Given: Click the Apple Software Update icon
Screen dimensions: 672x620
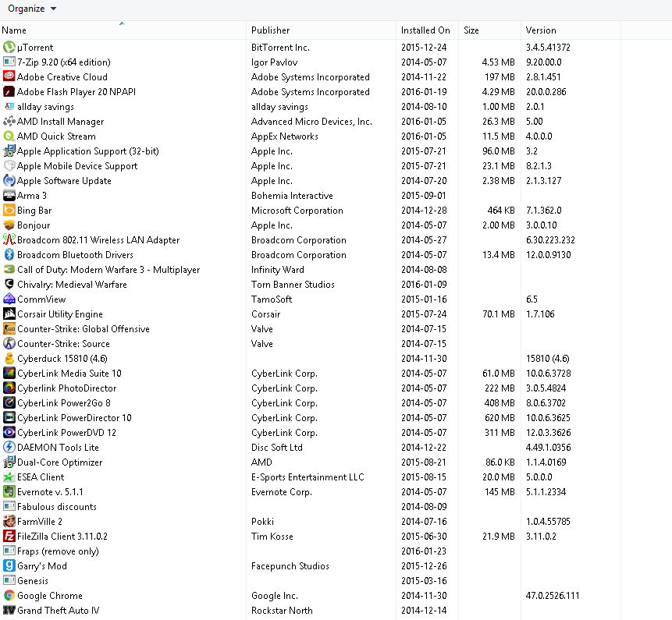Looking at the screenshot, I should point(9,181).
